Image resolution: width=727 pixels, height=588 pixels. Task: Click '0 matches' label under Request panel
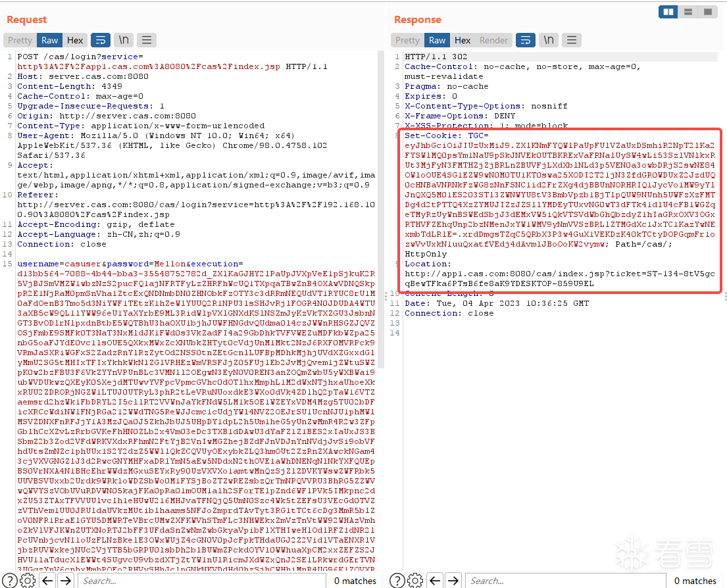(355, 581)
